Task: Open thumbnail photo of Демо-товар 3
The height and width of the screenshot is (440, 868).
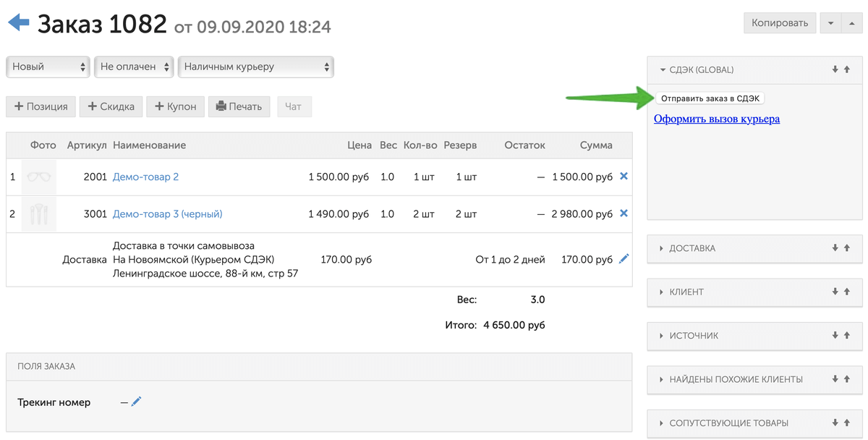Action: coord(39,213)
